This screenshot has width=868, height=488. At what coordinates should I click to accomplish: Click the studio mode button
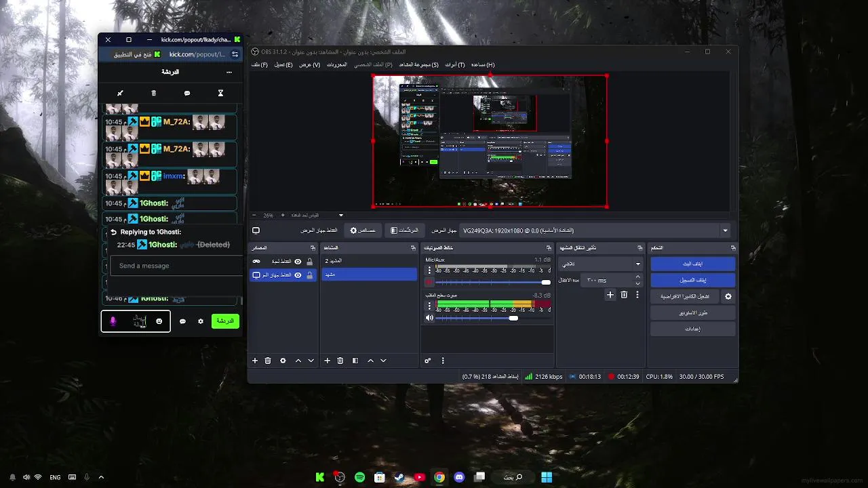pos(692,313)
